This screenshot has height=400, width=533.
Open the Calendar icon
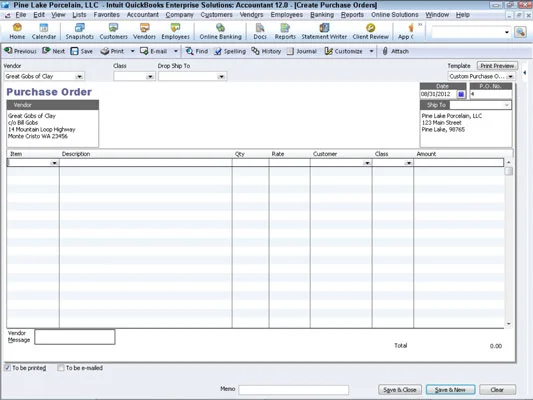tap(44, 31)
